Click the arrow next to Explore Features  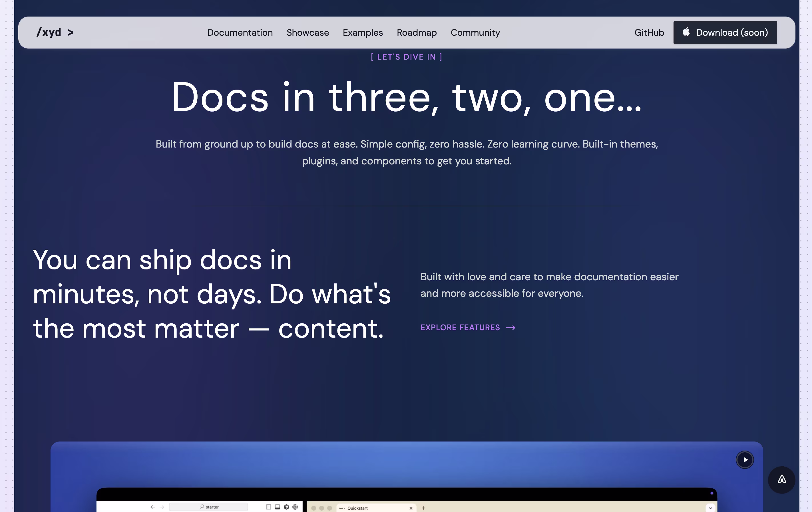point(510,328)
